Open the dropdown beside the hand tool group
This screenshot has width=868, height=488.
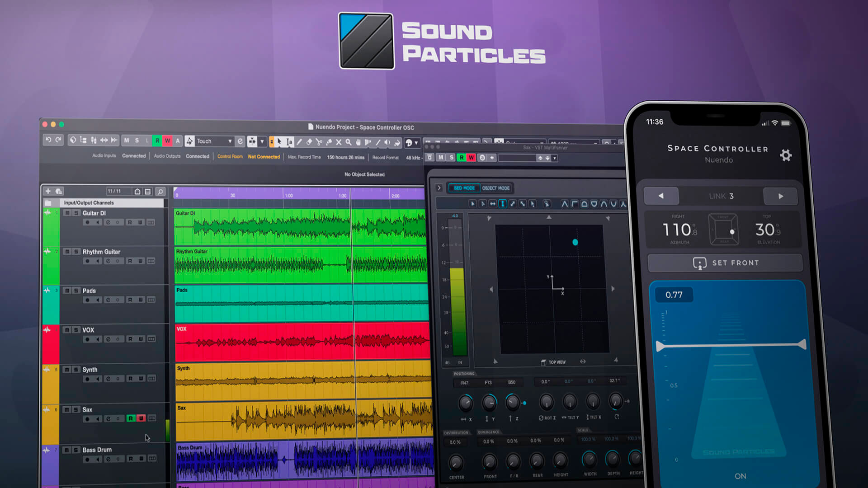(416, 142)
